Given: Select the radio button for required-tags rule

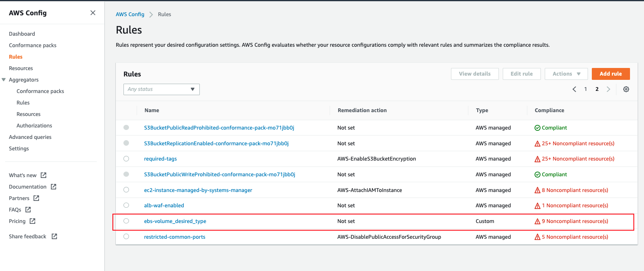Looking at the screenshot, I should pyautogui.click(x=126, y=158).
